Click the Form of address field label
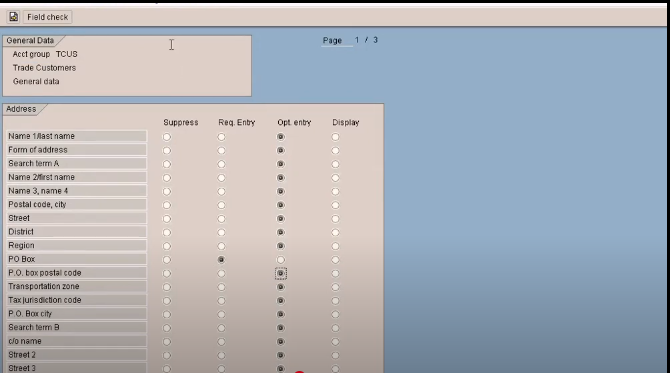Image resolution: width=670 pixels, height=373 pixels. tap(76, 150)
